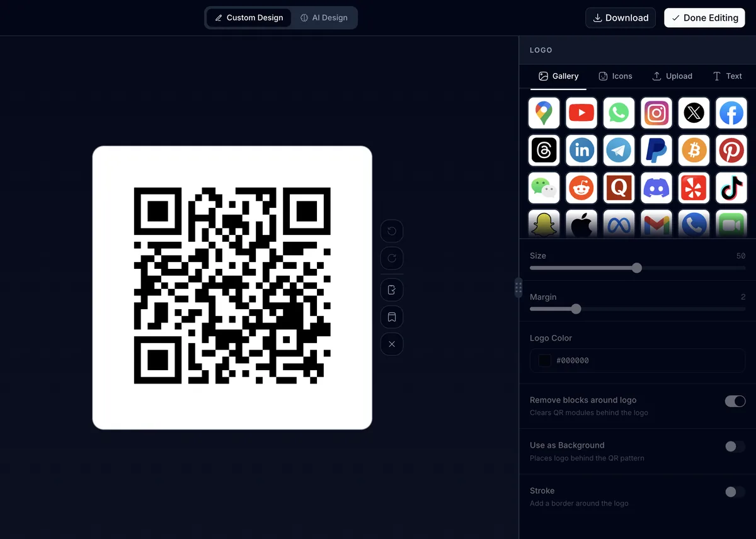The width and height of the screenshot is (756, 539).
Task: Choose the Gmail logo
Action: pyautogui.click(x=656, y=224)
